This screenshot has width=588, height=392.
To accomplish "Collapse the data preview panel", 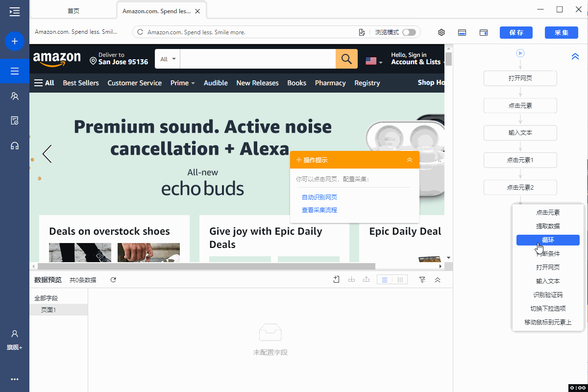I will pos(438,280).
